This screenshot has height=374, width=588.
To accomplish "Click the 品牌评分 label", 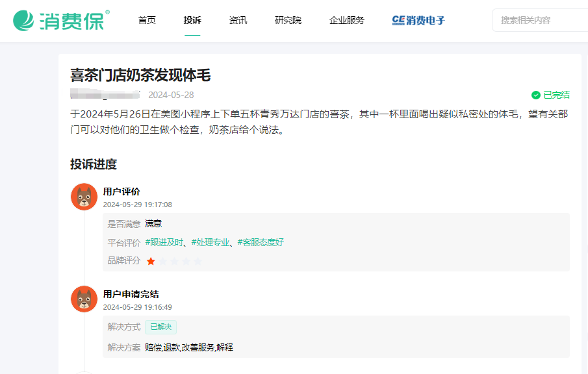I will pyautogui.click(x=124, y=261).
